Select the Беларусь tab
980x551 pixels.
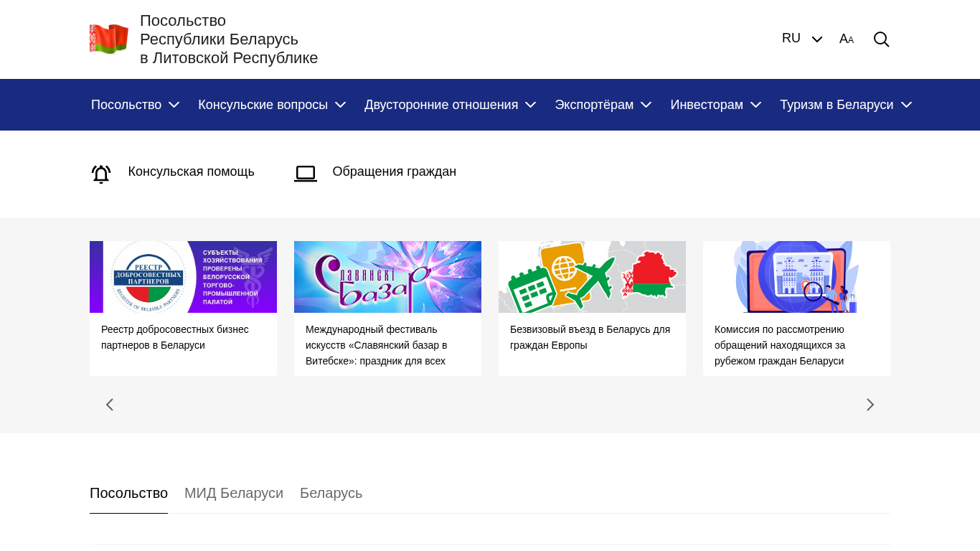[x=331, y=493]
